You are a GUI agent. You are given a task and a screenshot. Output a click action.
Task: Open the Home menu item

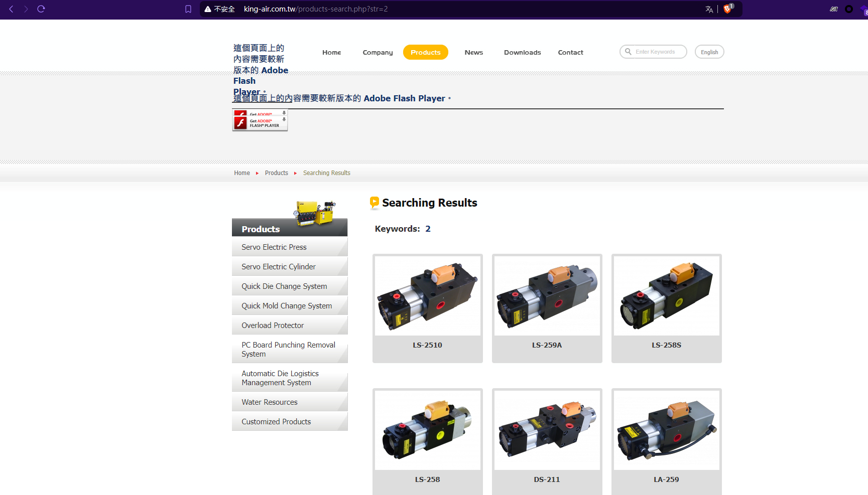[x=331, y=52]
